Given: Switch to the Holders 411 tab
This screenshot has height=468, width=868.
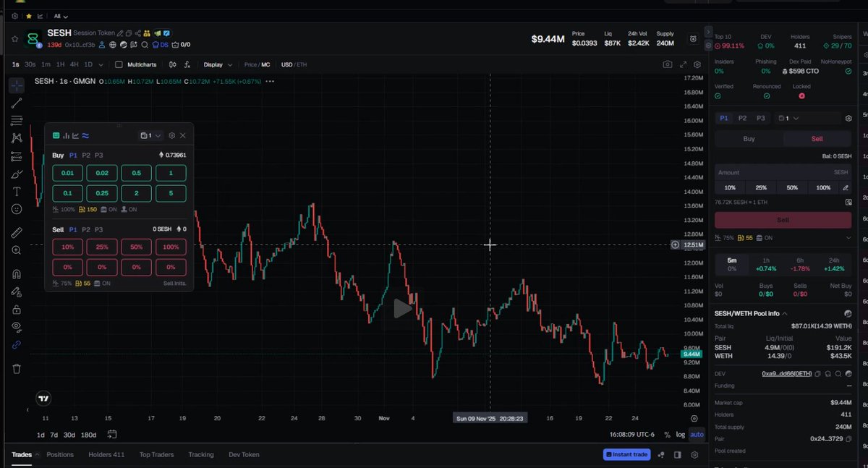Looking at the screenshot, I should 106,455.
